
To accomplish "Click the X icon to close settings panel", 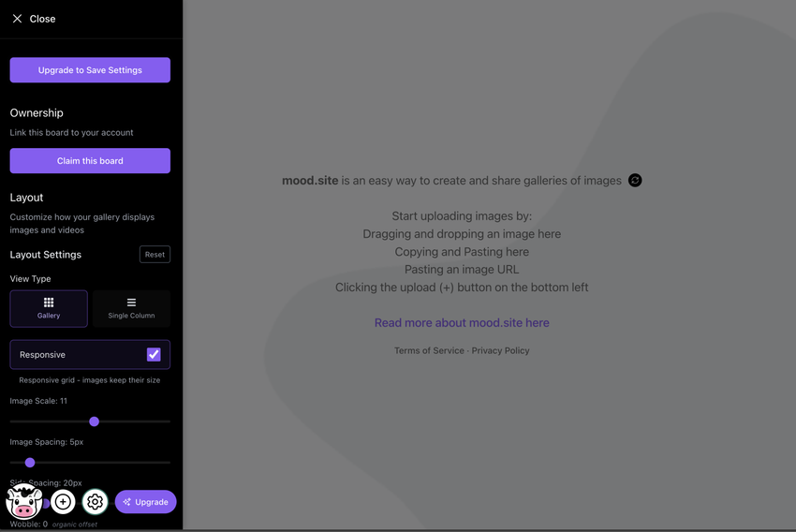I will coord(17,19).
